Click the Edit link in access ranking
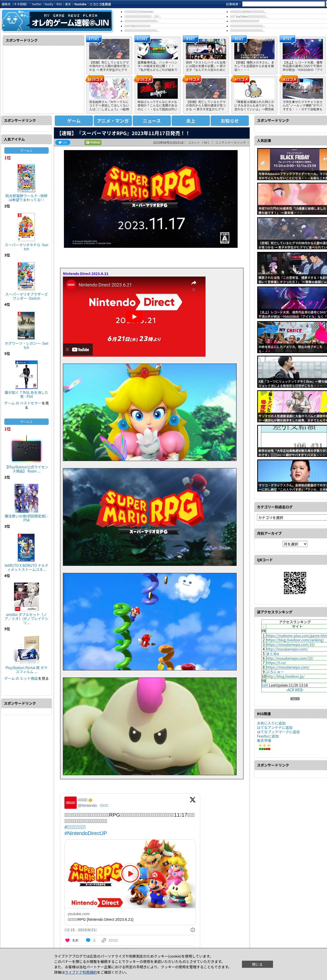The image size is (327, 980). click(x=265, y=685)
